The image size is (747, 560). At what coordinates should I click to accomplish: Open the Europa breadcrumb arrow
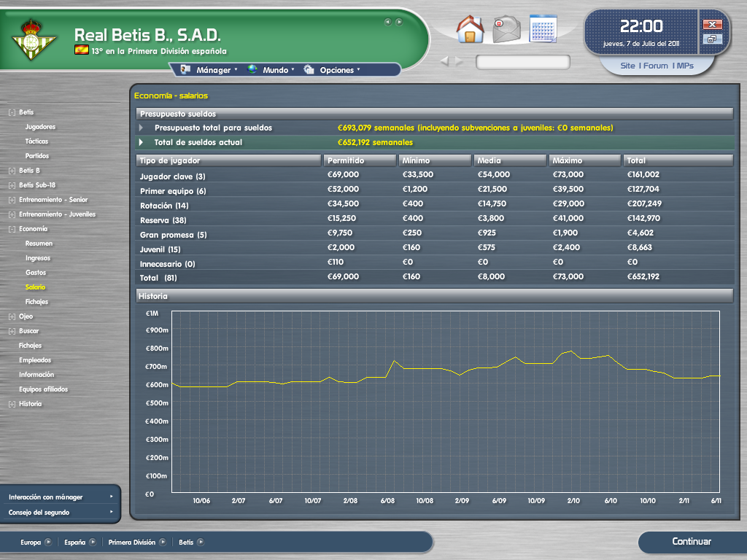coord(48,542)
